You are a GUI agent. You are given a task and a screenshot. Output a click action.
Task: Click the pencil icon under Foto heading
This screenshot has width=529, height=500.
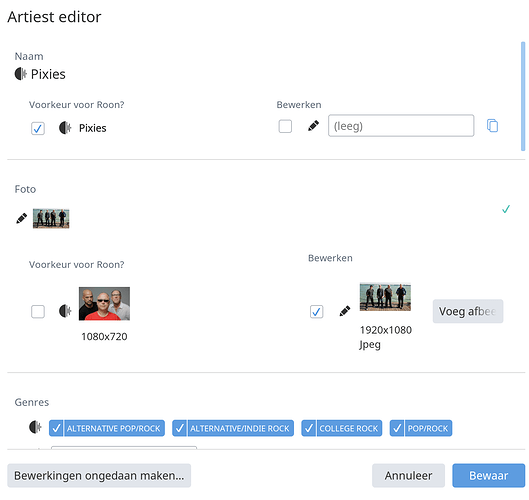tap(22, 218)
